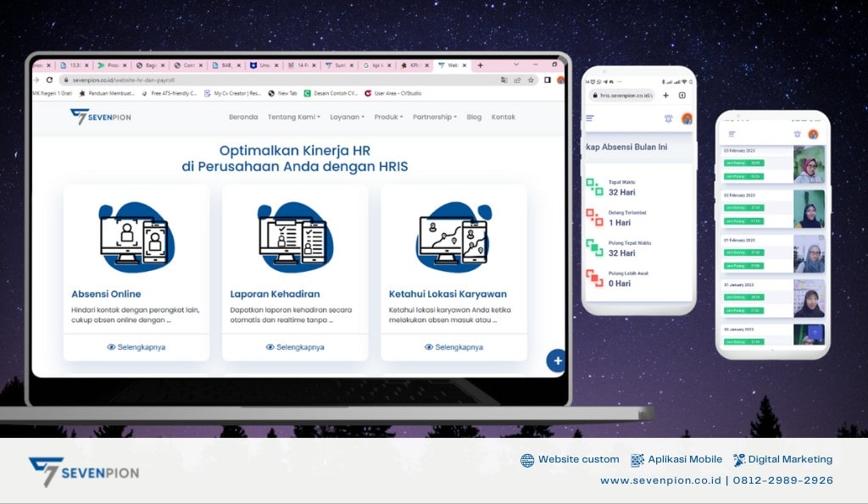Switch to the Google search tab

tap(377, 65)
